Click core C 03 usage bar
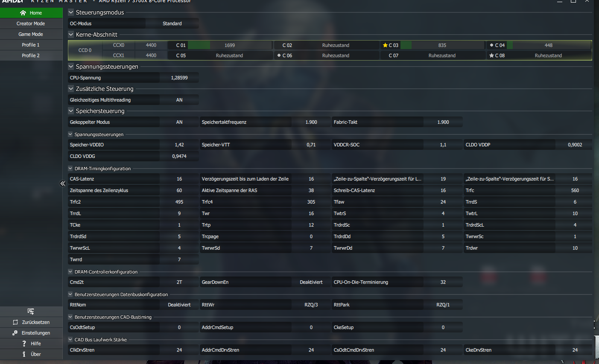Image resolution: width=599 pixels, height=364 pixels. (x=442, y=45)
